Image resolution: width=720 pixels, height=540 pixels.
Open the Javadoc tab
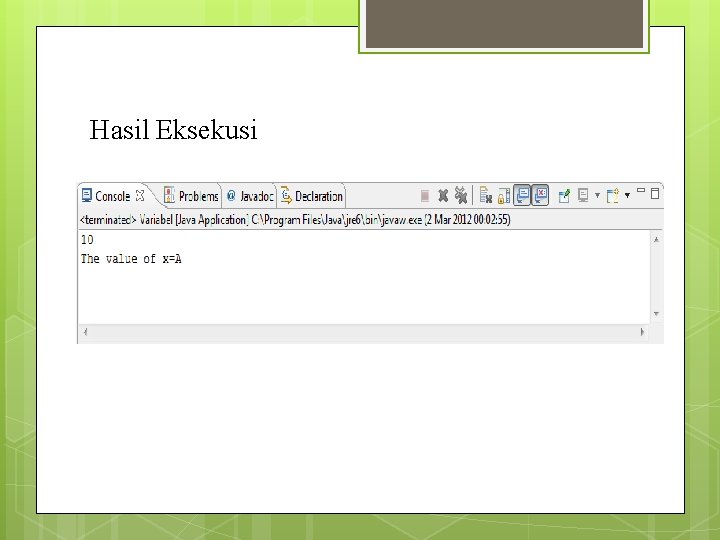click(250, 196)
